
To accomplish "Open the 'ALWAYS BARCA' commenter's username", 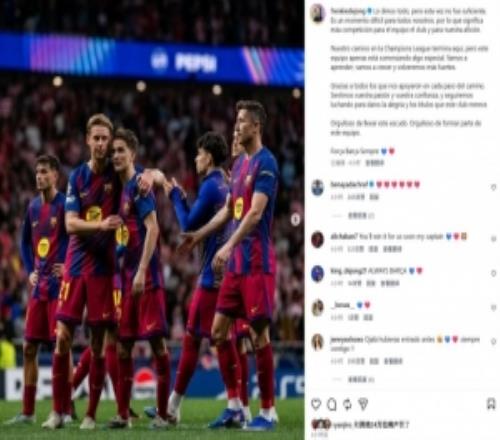I will 348,271.
